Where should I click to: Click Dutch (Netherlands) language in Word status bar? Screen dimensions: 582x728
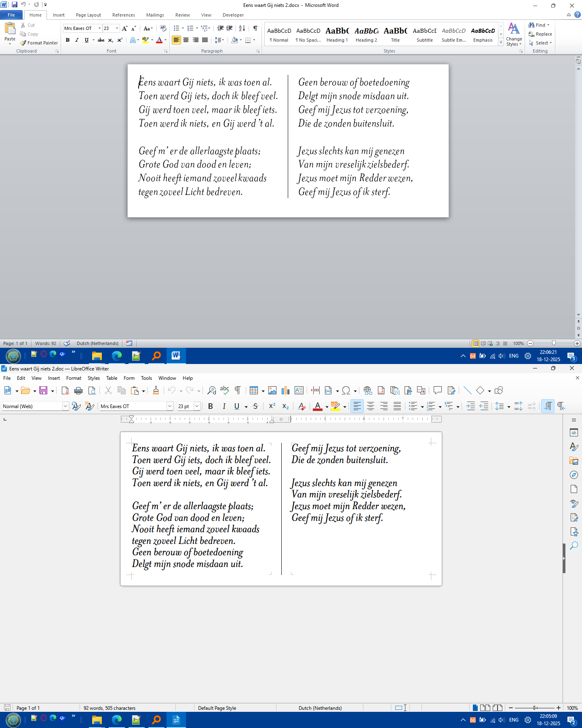[x=97, y=343]
